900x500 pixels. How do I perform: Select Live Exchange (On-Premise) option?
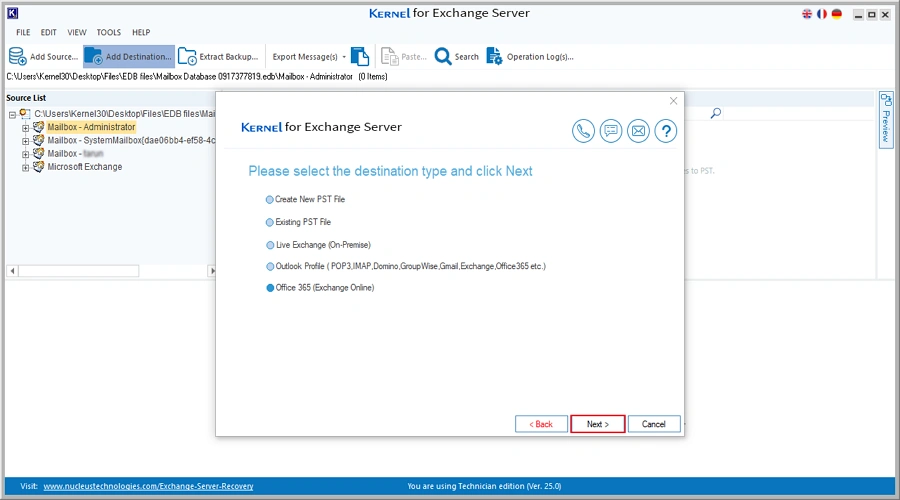pyautogui.click(x=319, y=245)
